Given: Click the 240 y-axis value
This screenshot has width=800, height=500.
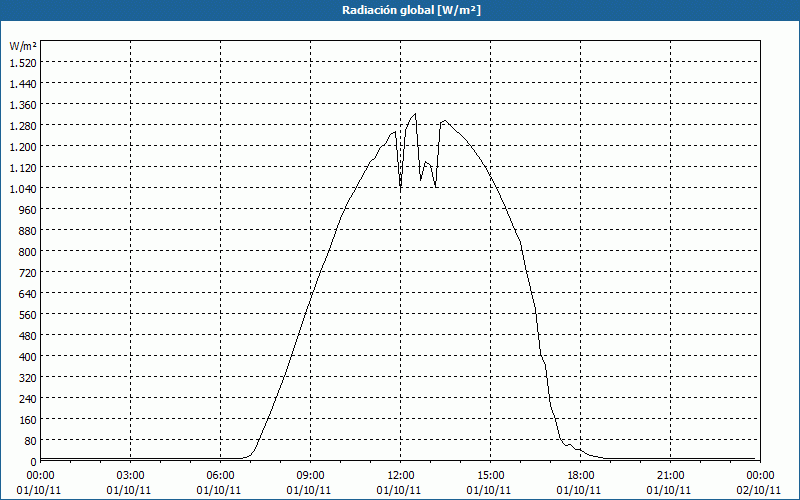Looking at the screenshot, I should pyautogui.click(x=29, y=399).
